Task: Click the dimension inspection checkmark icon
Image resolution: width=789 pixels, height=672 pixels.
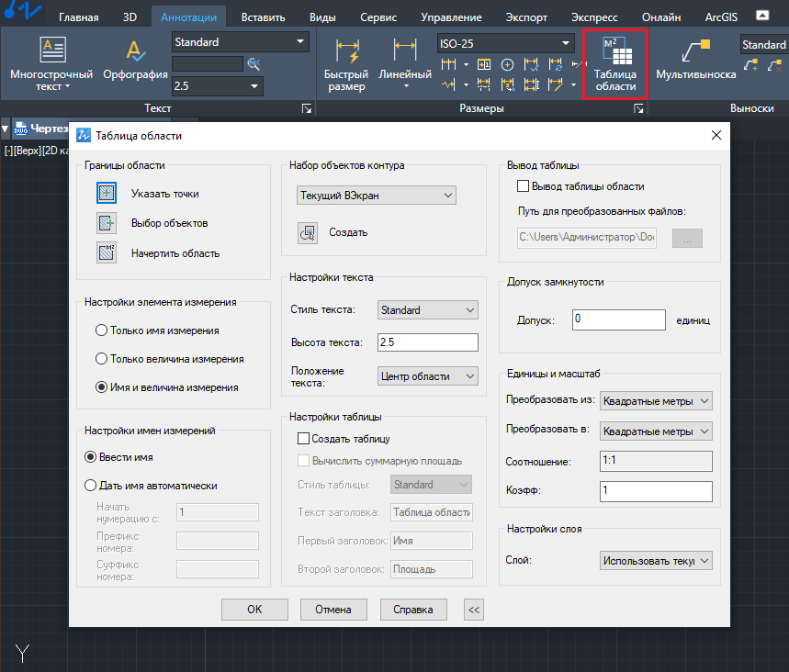Action: coord(531,64)
